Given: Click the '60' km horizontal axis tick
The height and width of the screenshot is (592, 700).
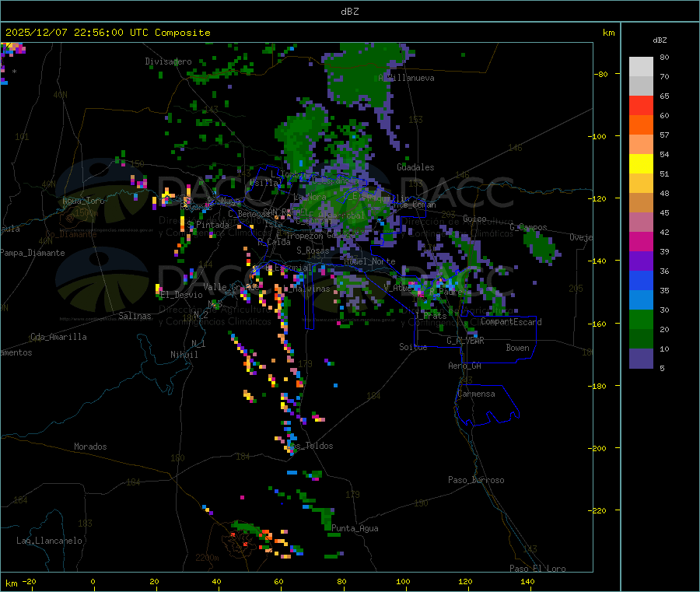Looking at the screenshot, I should [278, 581].
